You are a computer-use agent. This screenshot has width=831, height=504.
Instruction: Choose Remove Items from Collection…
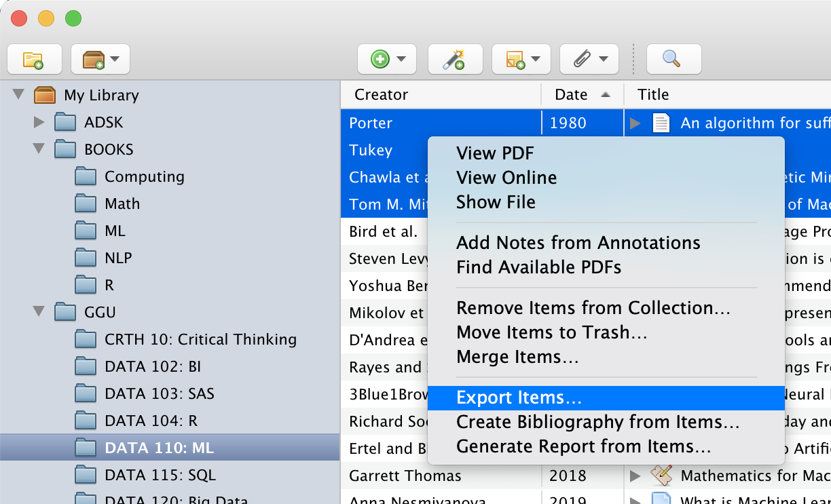tap(606, 308)
